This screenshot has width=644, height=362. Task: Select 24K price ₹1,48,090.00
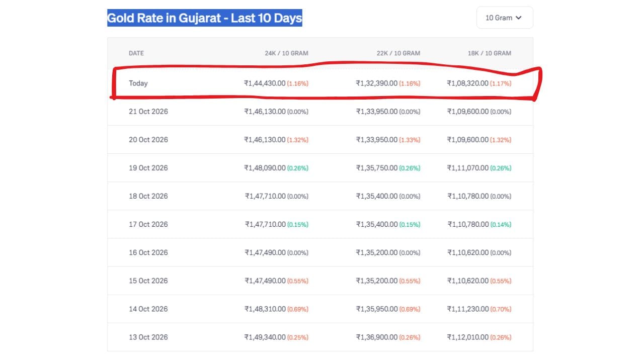[265, 168]
